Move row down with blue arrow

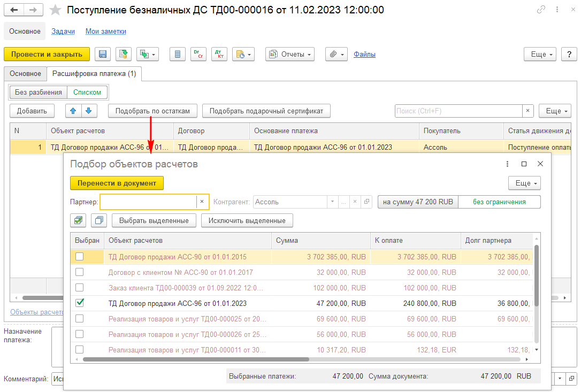coord(88,111)
